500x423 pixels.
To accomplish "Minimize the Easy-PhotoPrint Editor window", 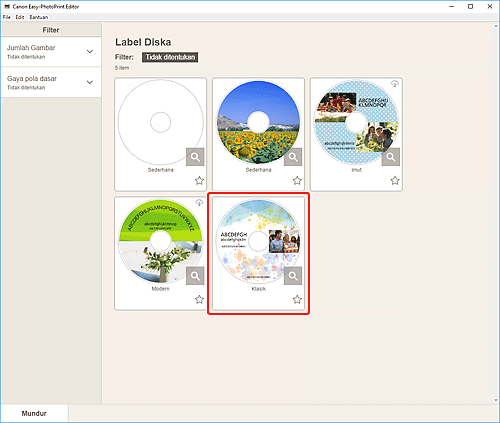I will tap(451, 7).
